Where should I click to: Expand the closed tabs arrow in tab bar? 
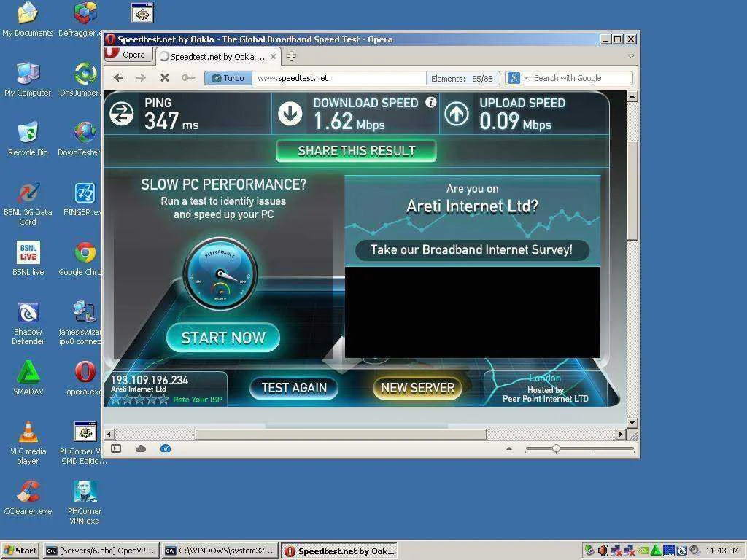tap(631, 56)
